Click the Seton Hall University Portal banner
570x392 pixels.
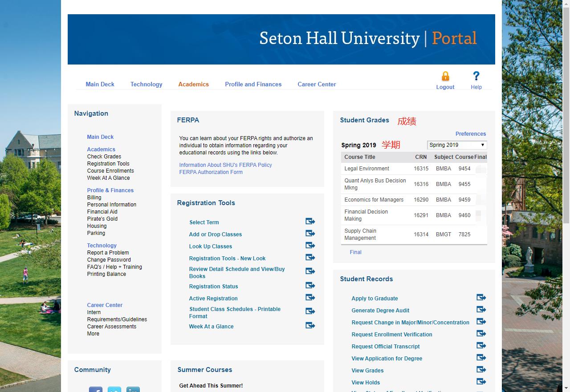[x=281, y=39]
